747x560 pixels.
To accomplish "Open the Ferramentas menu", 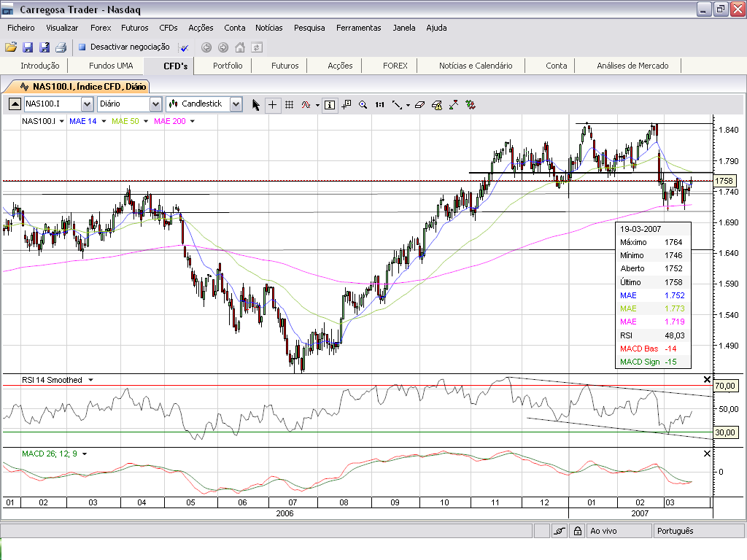I will 358,28.
